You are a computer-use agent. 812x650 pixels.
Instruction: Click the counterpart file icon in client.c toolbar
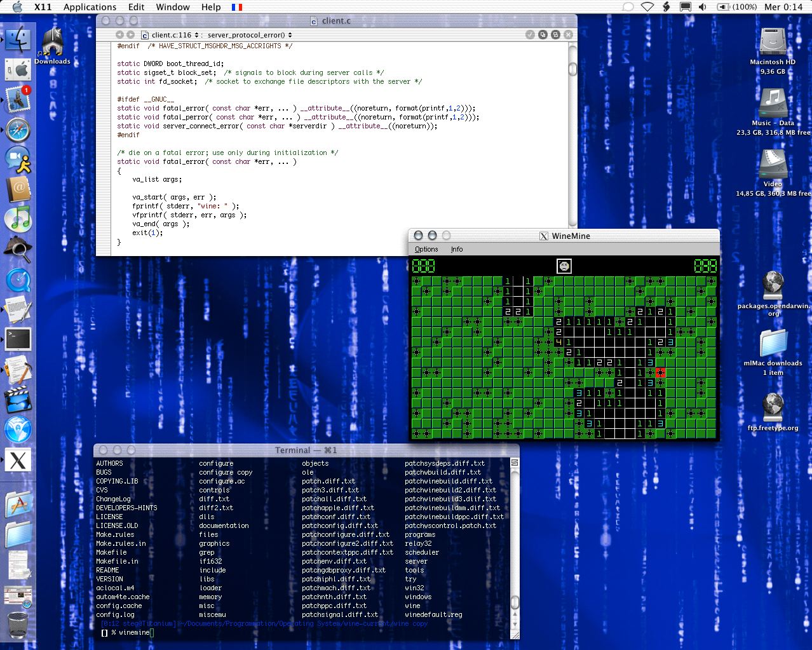[x=543, y=35]
